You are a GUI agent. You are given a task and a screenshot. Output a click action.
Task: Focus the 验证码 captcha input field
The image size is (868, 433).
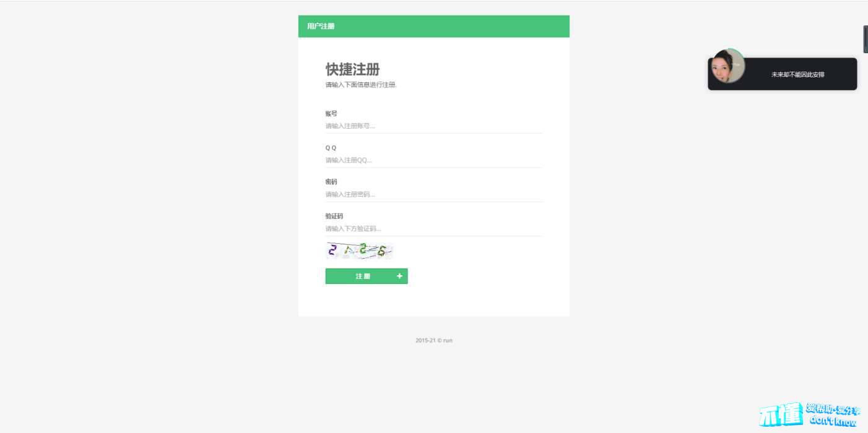pos(434,229)
